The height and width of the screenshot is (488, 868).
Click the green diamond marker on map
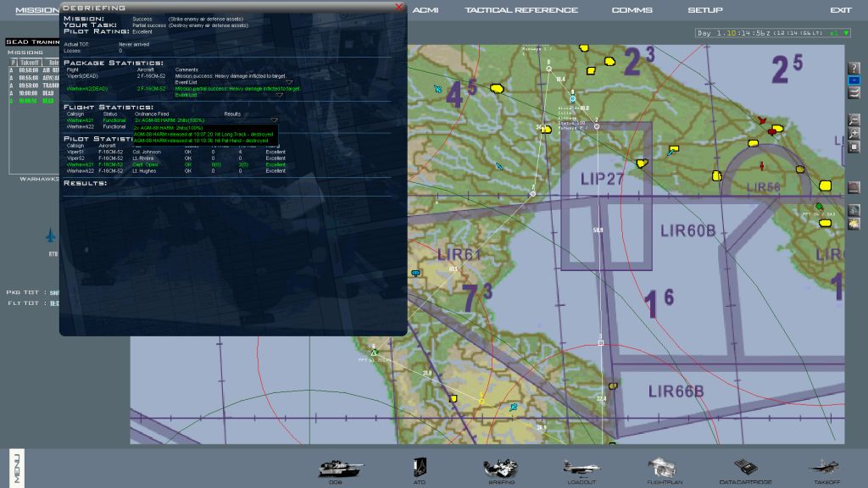point(820,207)
